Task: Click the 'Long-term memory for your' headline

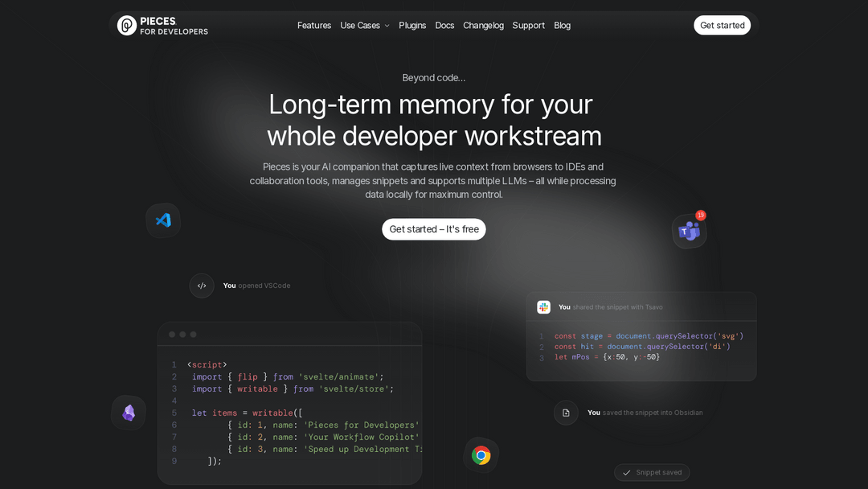Action: pyautogui.click(x=431, y=105)
